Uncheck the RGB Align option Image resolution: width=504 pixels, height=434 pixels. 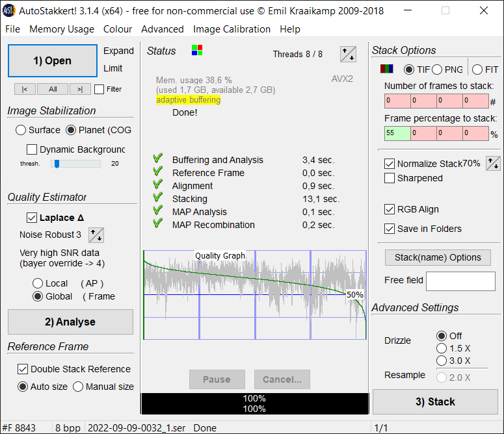(x=390, y=209)
